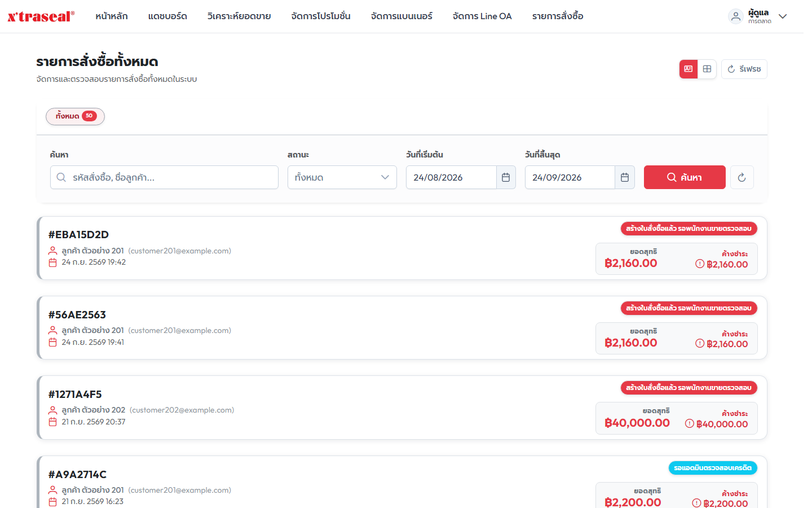This screenshot has width=812, height=508.
Task: Expand the สถานะ status dropdown
Action: click(342, 177)
